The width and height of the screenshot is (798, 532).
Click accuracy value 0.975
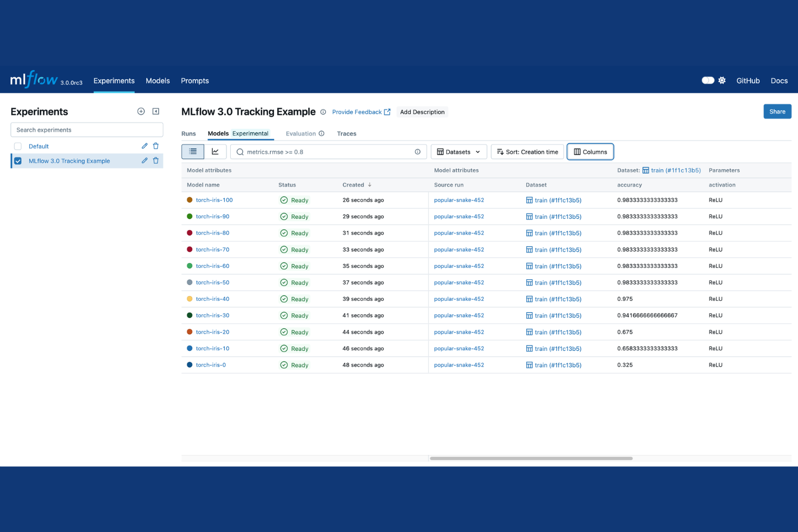pyautogui.click(x=625, y=299)
